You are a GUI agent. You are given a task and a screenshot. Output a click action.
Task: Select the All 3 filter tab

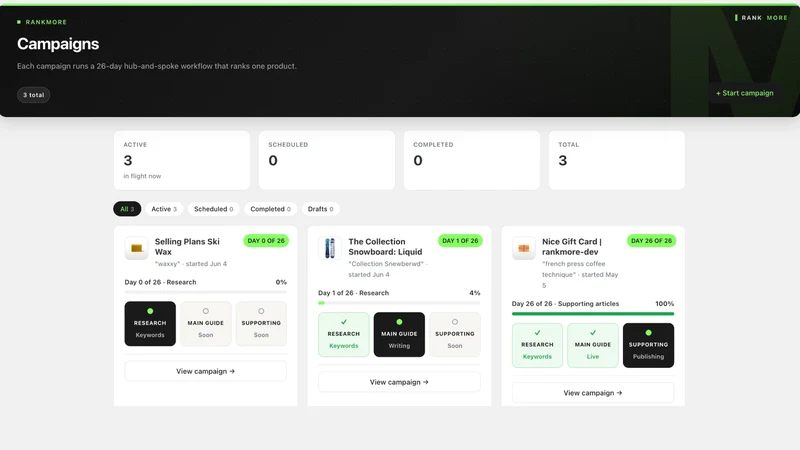127,209
